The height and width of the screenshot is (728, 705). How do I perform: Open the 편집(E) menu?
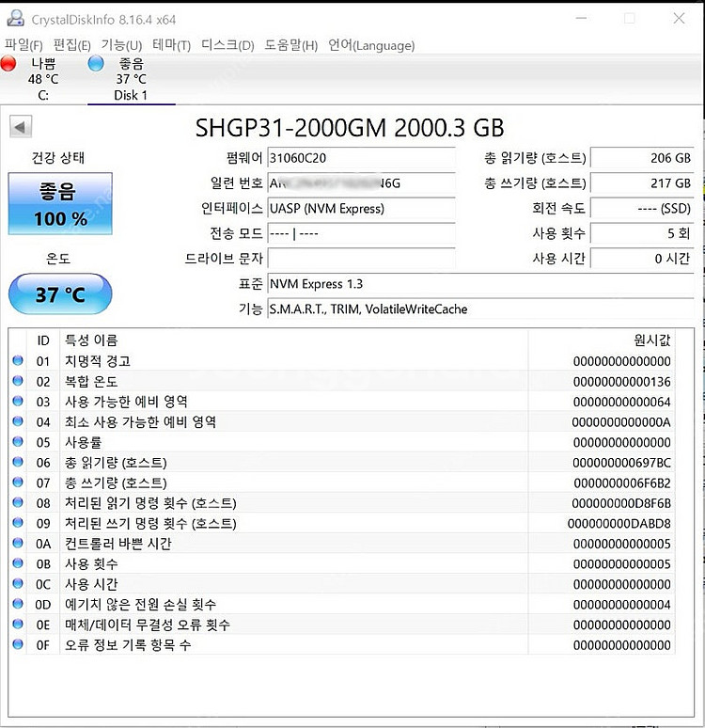72,45
